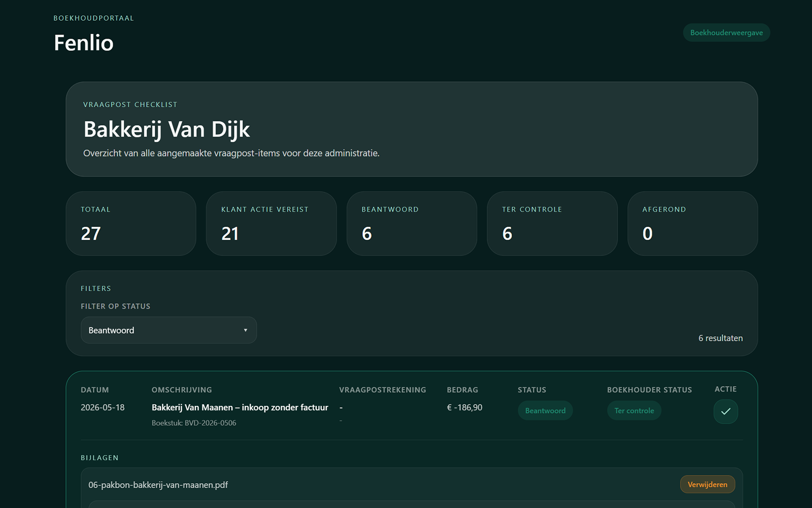Click the Bedrag column header
Viewport: 812px width, 508px height.
(x=462, y=390)
